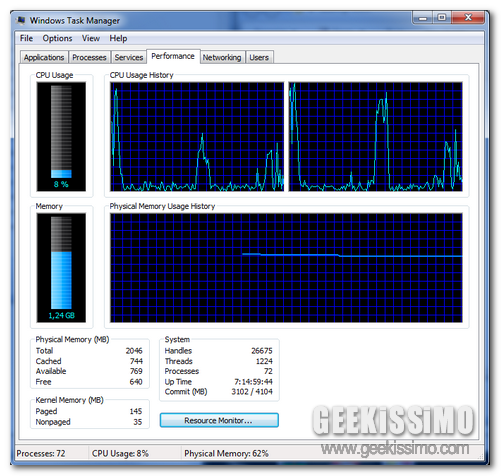This screenshot has height=476, width=501.
Task: Click the Physical Memory Usage History graph
Action: point(286,268)
